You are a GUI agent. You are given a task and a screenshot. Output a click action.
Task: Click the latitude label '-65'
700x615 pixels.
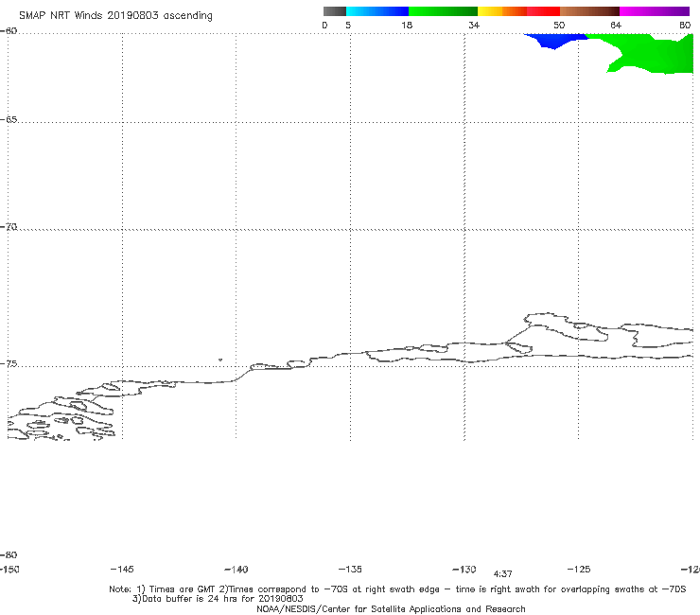(9, 120)
